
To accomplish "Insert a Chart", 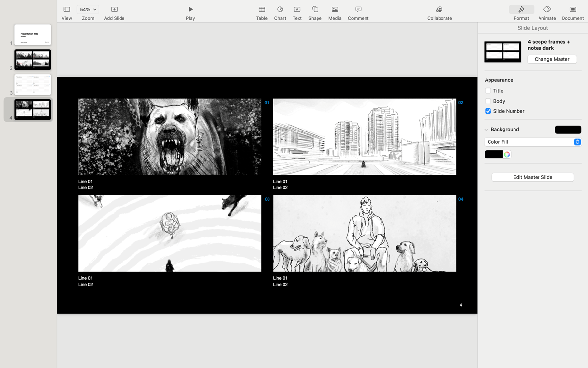I will click(x=280, y=11).
